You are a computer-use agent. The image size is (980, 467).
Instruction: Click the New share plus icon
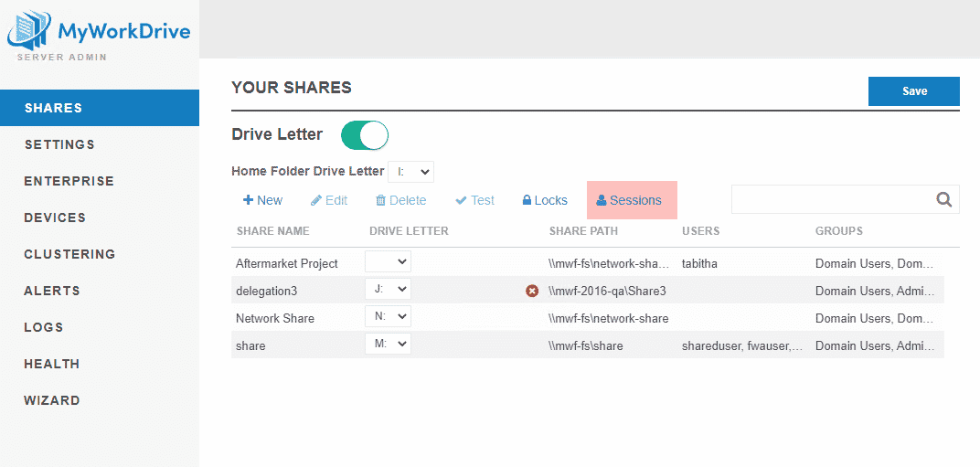[x=248, y=200]
